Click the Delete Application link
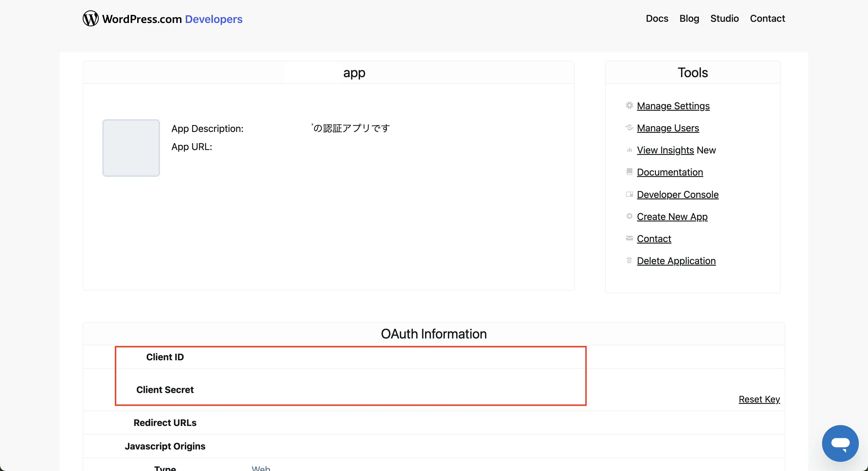Viewport: 868px width, 471px height. click(x=676, y=261)
